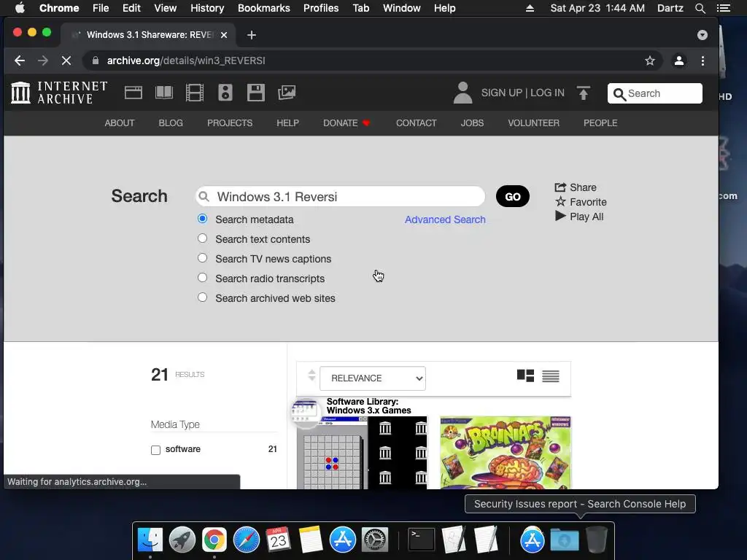Open the Bookmarks menu

coord(264,8)
